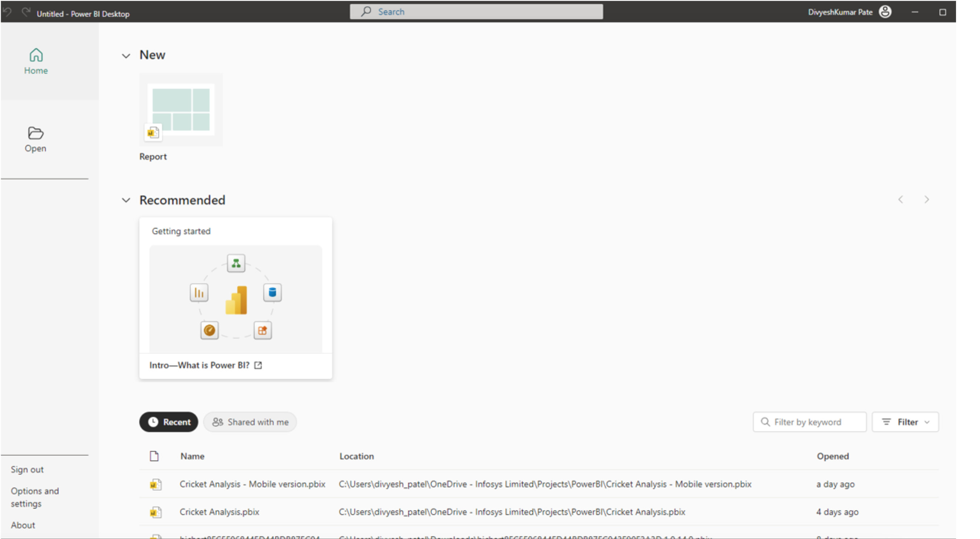Click 'a day ago' opened value
980x539 pixels.
(x=835, y=484)
